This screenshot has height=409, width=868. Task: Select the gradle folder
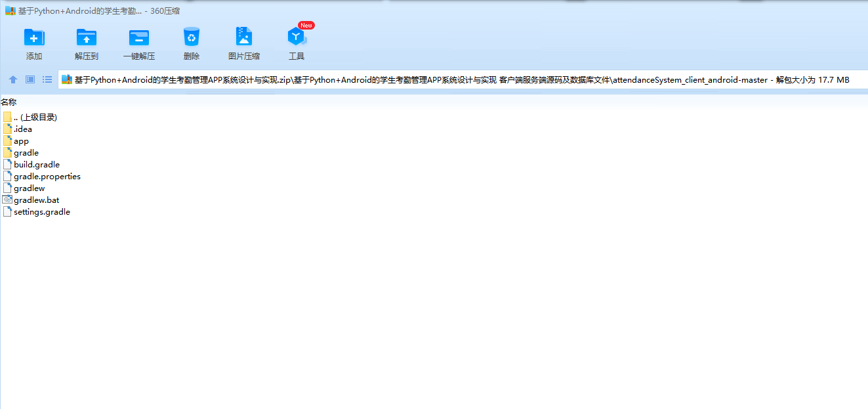pyautogui.click(x=21, y=152)
